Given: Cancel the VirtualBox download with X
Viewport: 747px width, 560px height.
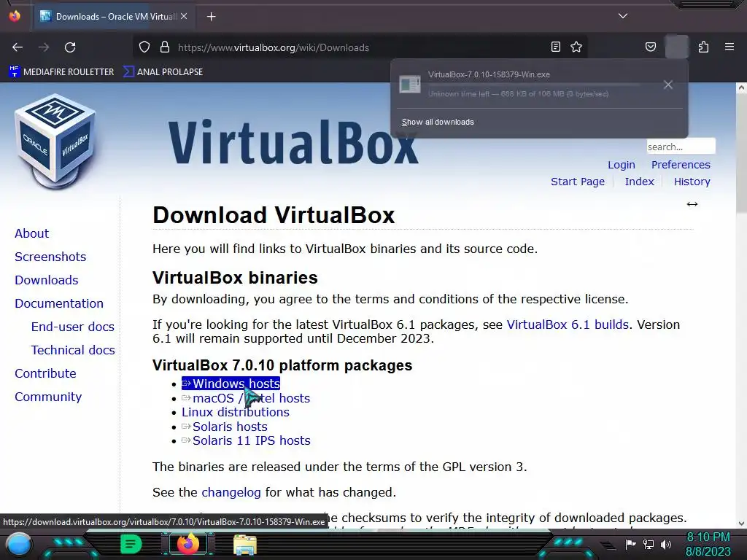Looking at the screenshot, I should pyautogui.click(x=668, y=85).
